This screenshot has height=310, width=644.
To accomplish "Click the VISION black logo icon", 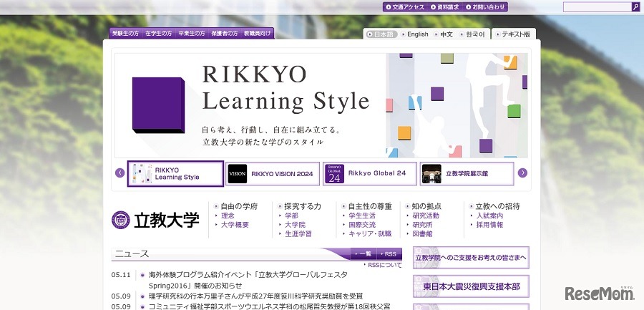I will [x=238, y=173].
